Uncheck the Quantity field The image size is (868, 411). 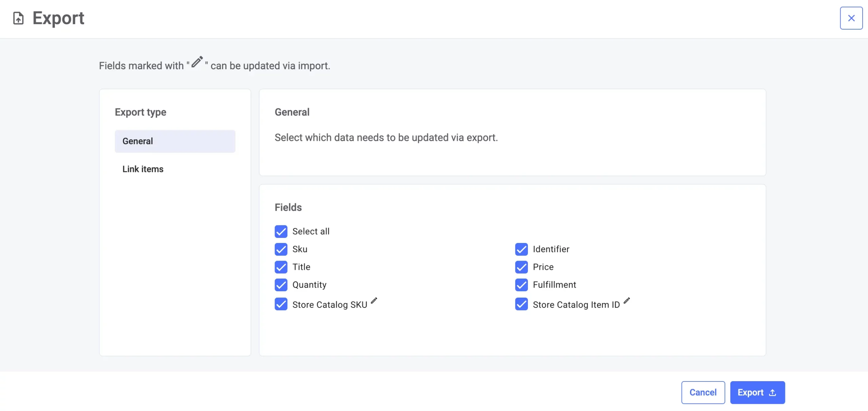point(281,285)
